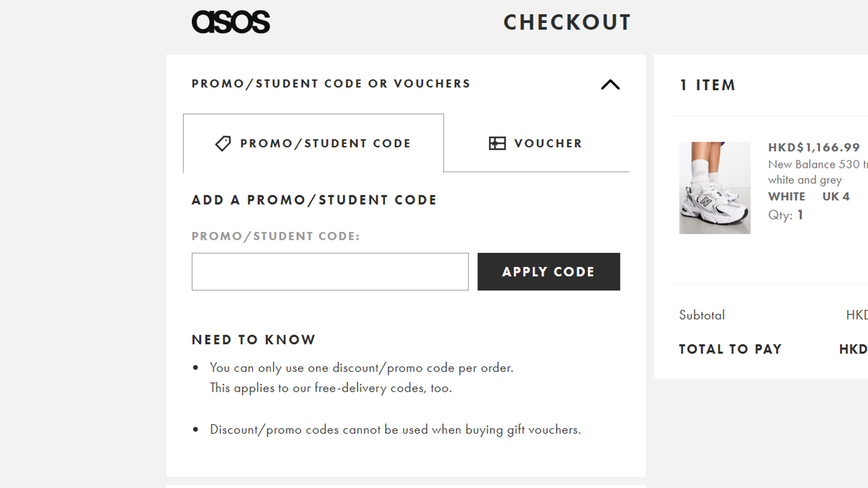The image size is (868, 488).
Task: Click the Subtotal label
Action: pos(702,315)
